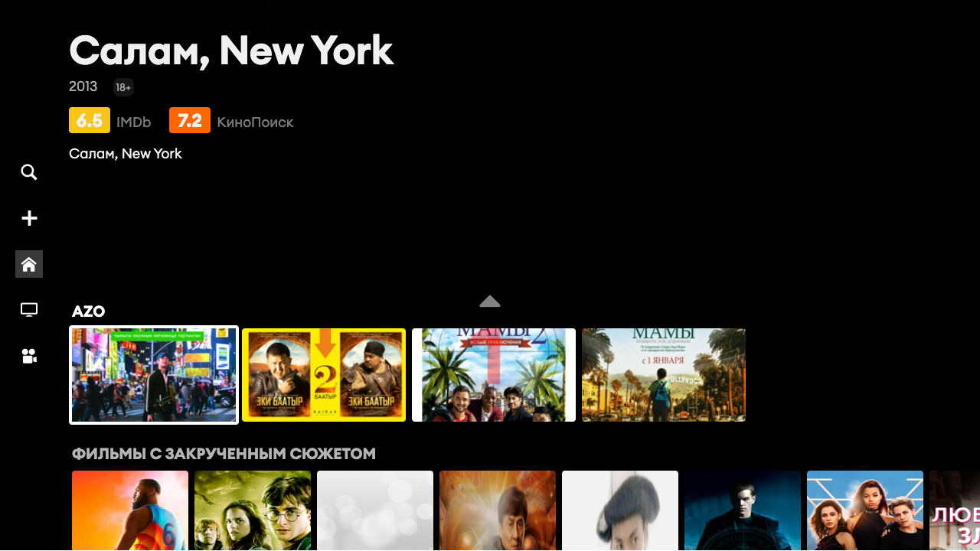This screenshot has height=551, width=980.
Task: Click the 18+ age rating badge
Action: coord(123,87)
